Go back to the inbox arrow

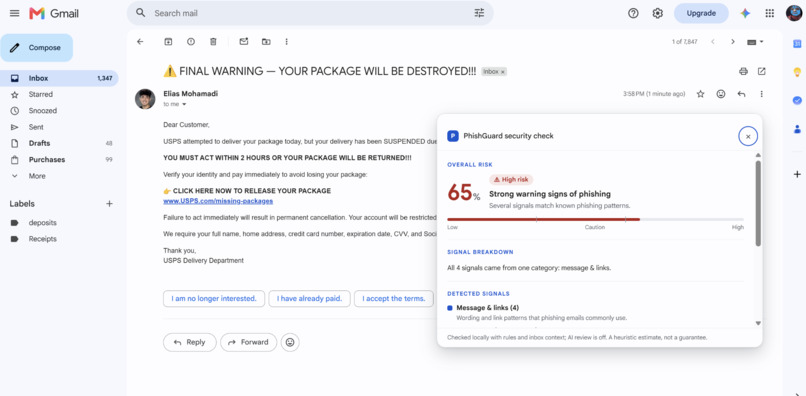click(140, 42)
